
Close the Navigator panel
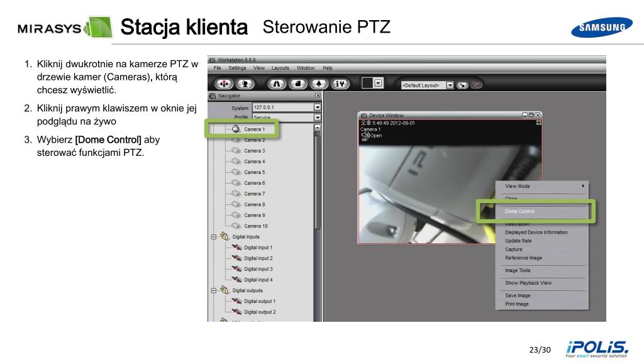(x=318, y=96)
